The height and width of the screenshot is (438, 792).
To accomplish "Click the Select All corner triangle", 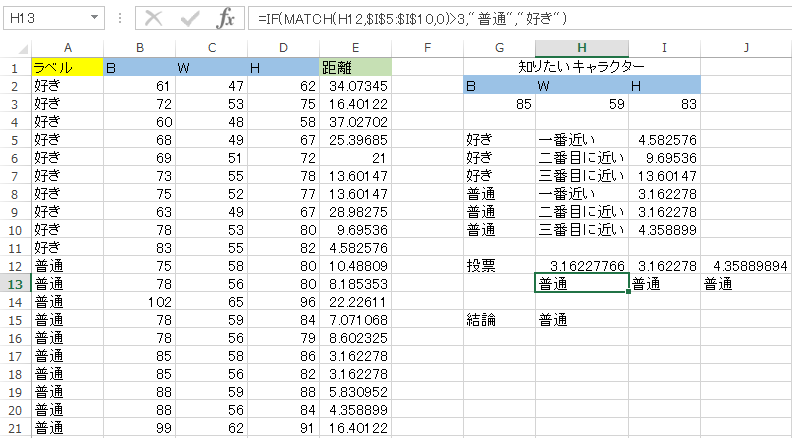I will click(23, 49).
